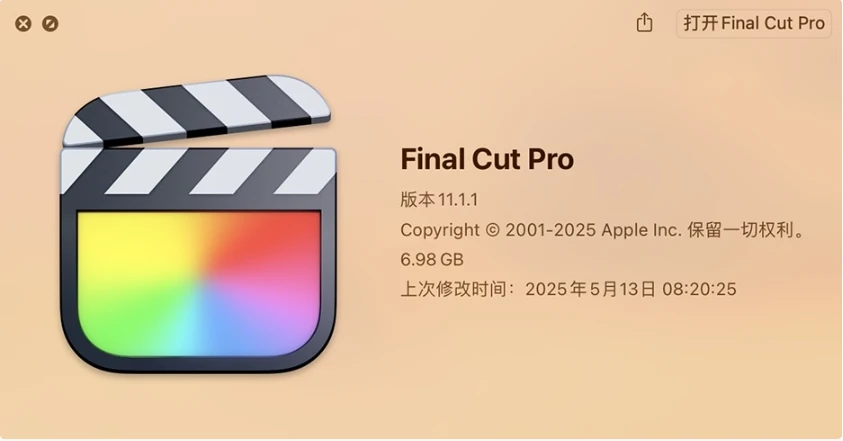Click the circular slash button beside close
843x441 pixels.
point(51,24)
